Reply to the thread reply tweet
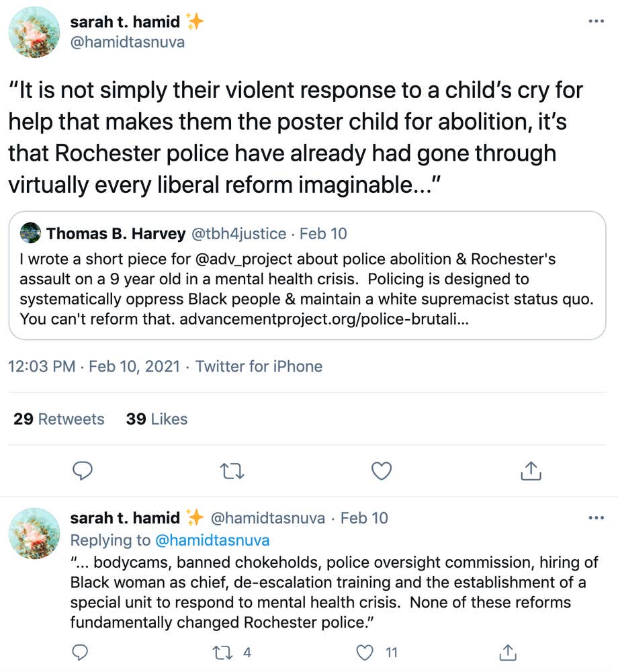The image size is (618, 672). [80, 652]
